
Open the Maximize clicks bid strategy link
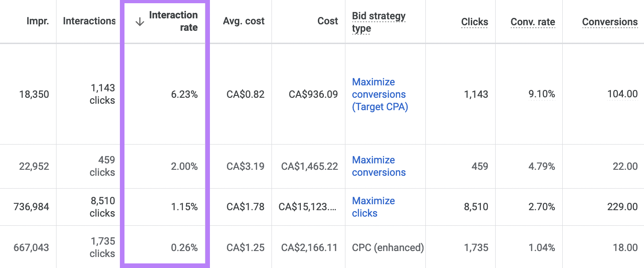pyautogui.click(x=373, y=207)
